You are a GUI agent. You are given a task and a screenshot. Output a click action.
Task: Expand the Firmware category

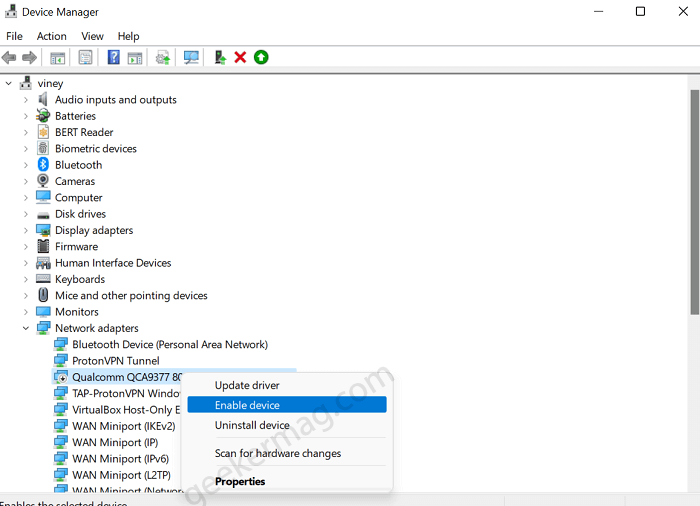pos(26,247)
